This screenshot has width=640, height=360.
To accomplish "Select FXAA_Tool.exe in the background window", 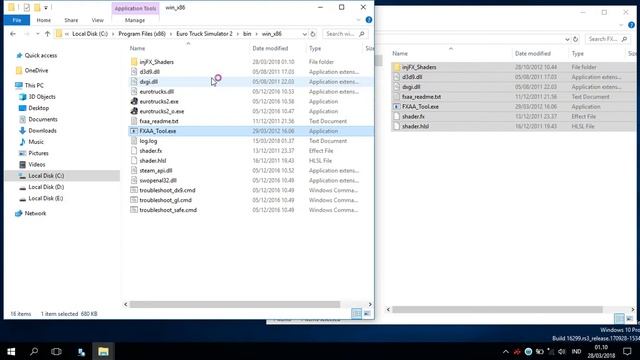I will coord(420,107).
